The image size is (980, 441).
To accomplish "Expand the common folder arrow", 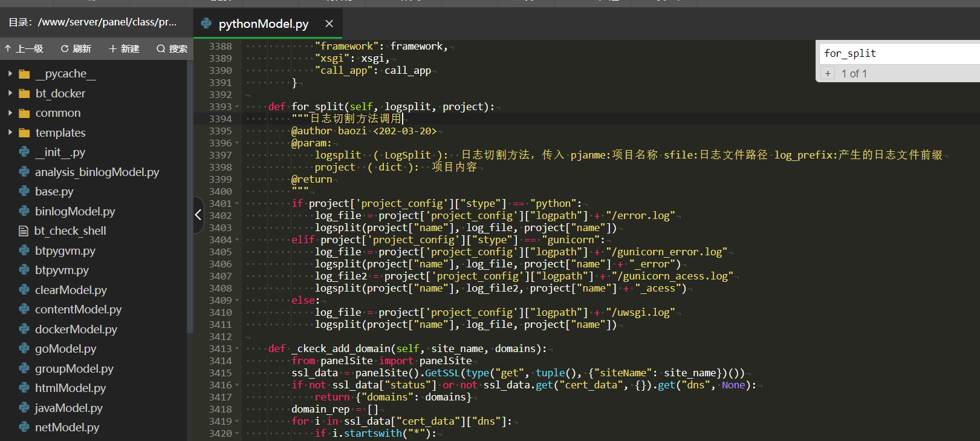I will point(10,113).
